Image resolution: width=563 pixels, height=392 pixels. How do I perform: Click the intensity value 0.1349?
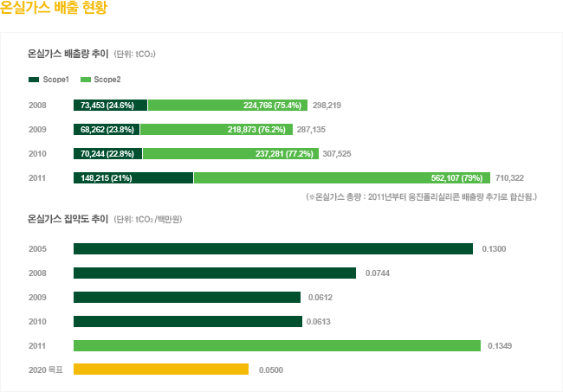(x=500, y=346)
